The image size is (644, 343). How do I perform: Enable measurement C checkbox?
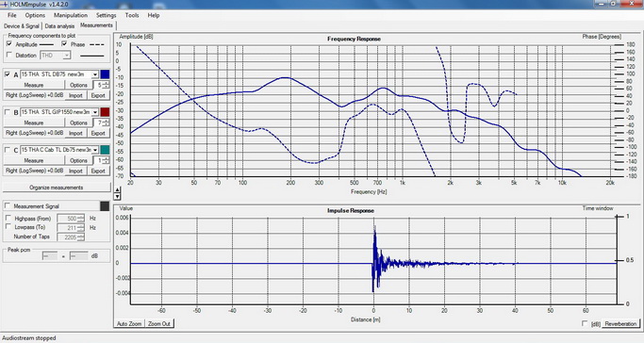pyautogui.click(x=7, y=150)
